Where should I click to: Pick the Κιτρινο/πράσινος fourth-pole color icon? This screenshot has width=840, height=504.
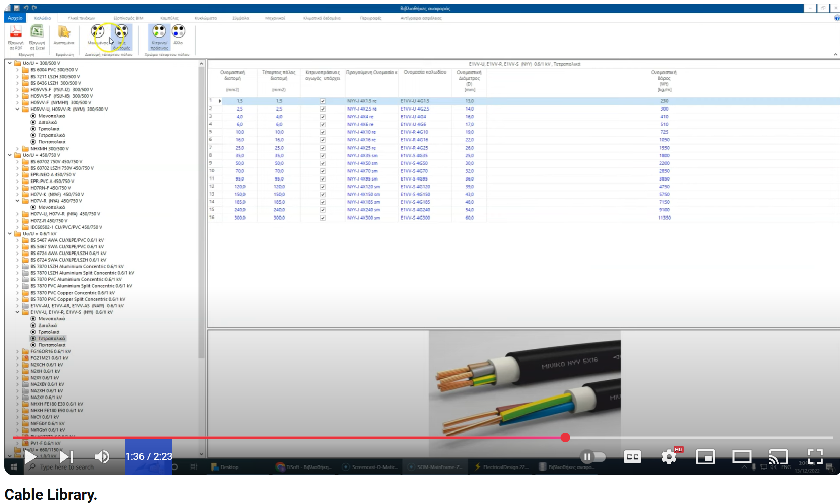159,35
